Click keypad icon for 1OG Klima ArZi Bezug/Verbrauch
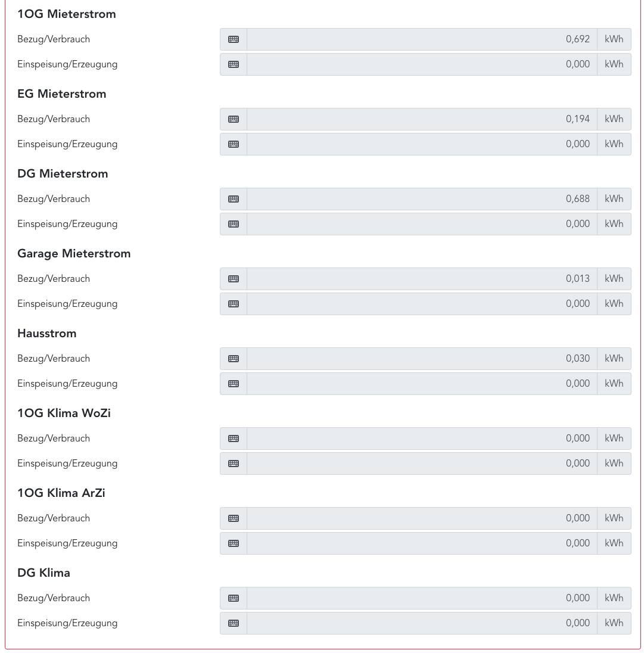The height and width of the screenshot is (653, 644). 234,518
